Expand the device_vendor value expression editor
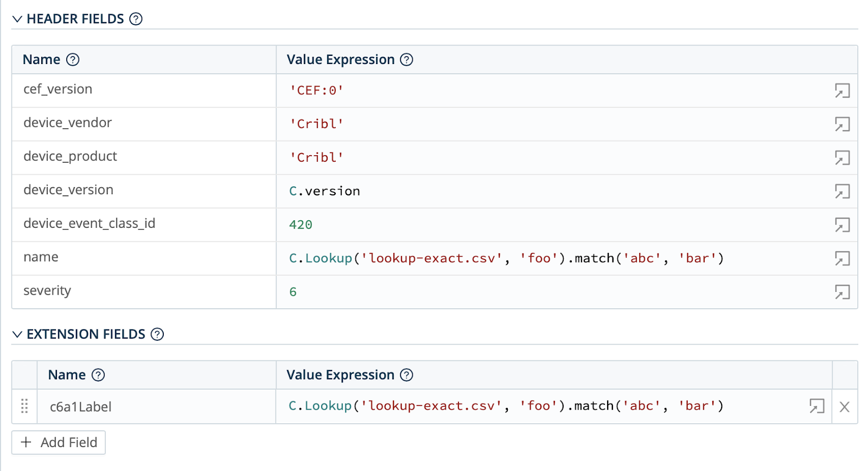868x471 pixels. click(842, 124)
